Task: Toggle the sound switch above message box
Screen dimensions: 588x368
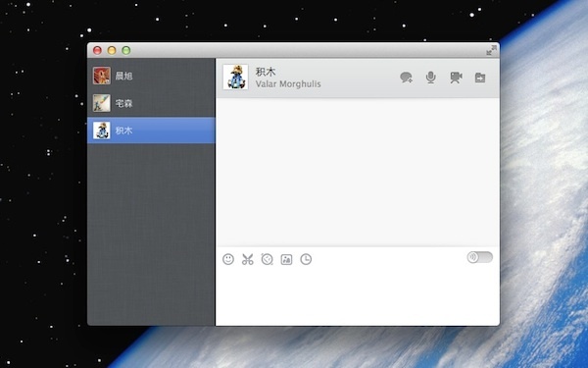Action: [x=480, y=257]
